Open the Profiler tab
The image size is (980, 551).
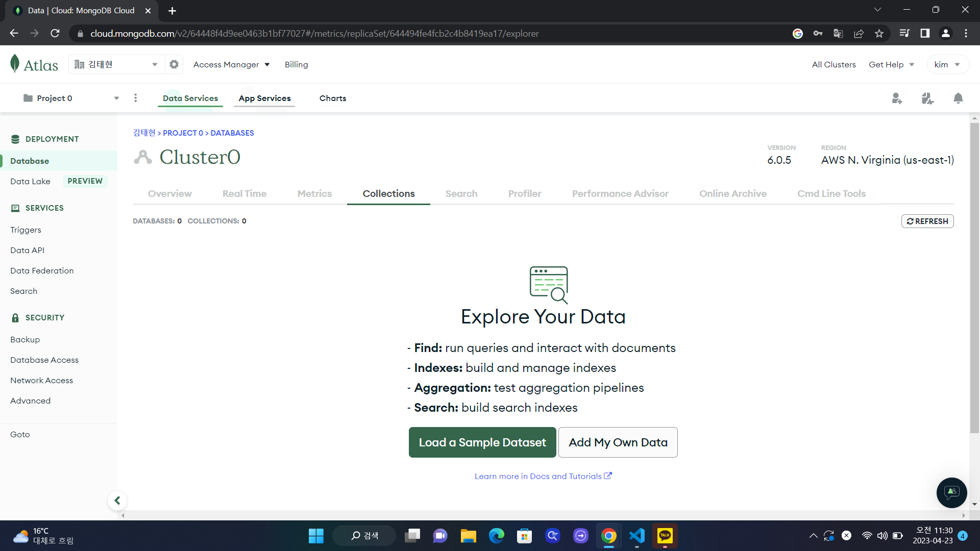[525, 193]
